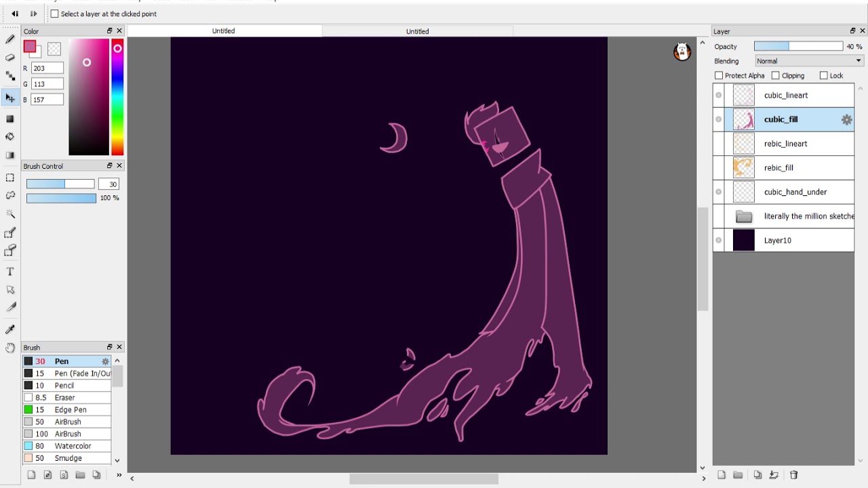
Task: Create a new layer folder
Action: (x=738, y=475)
